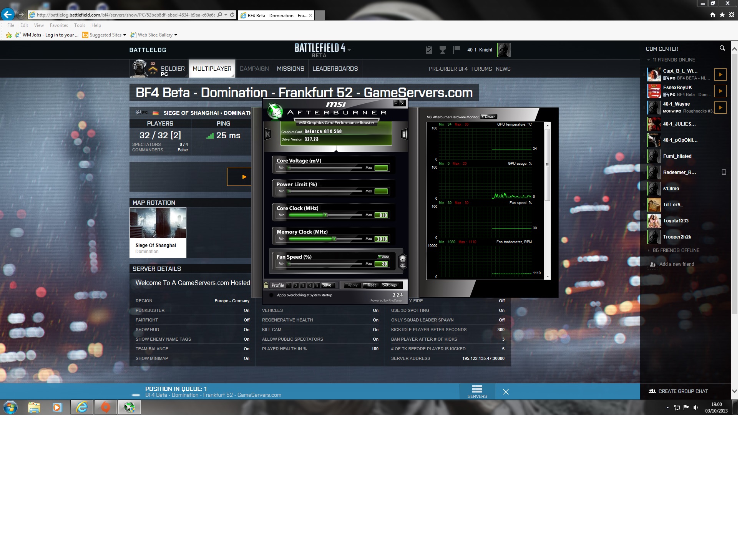Viewport: 747px width, 560px height.
Task: Open volume control in system tray
Action: pyautogui.click(x=696, y=408)
